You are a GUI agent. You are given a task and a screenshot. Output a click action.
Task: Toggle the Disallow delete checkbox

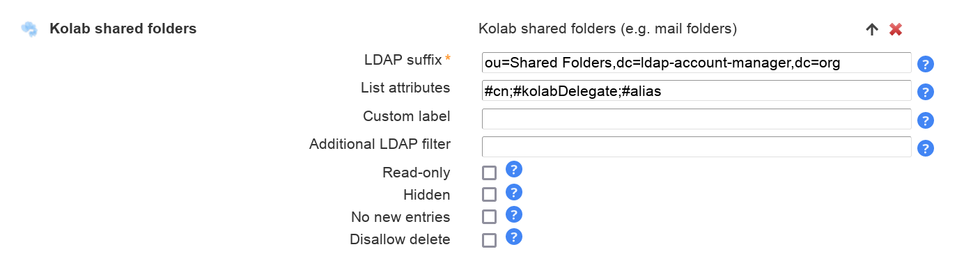click(490, 240)
